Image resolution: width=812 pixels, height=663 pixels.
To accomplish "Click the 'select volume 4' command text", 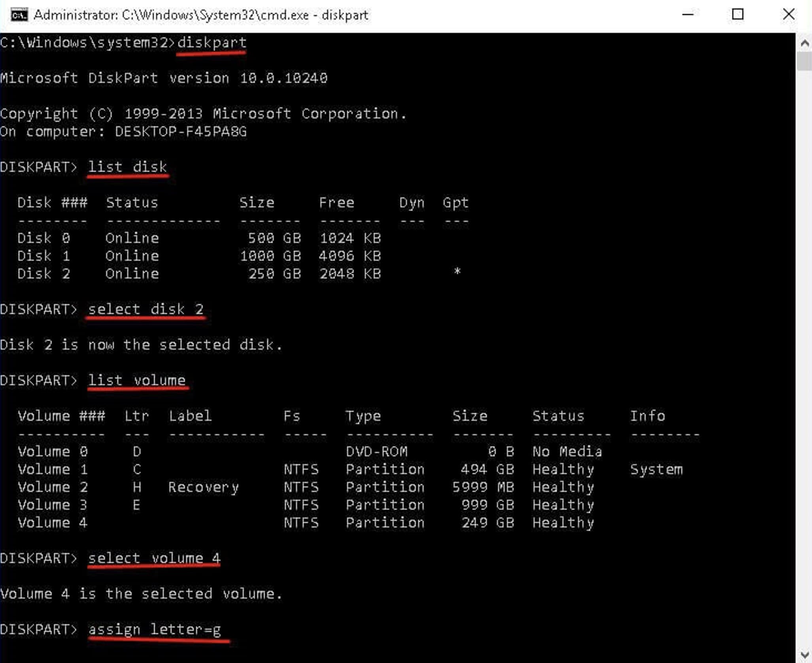I will pyautogui.click(x=154, y=558).
